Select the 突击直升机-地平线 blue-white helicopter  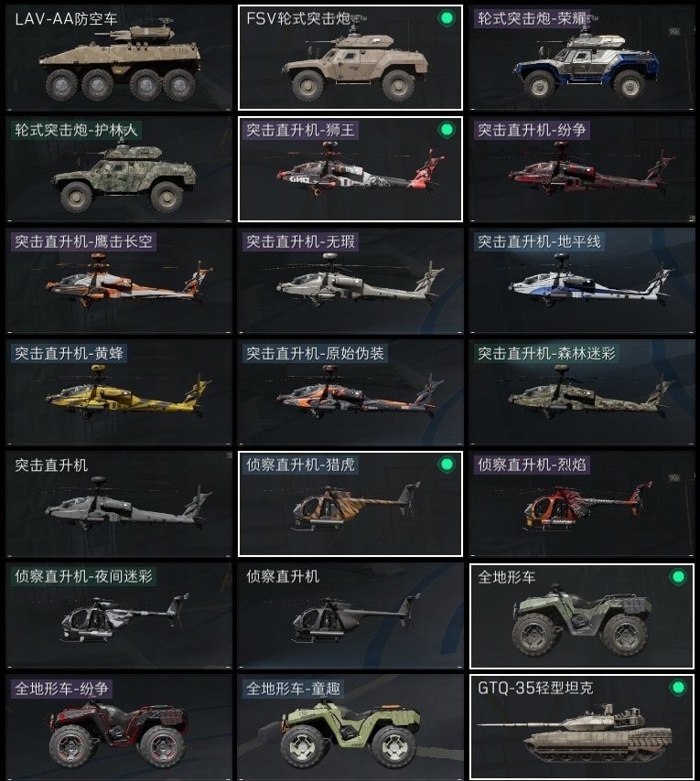point(582,281)
